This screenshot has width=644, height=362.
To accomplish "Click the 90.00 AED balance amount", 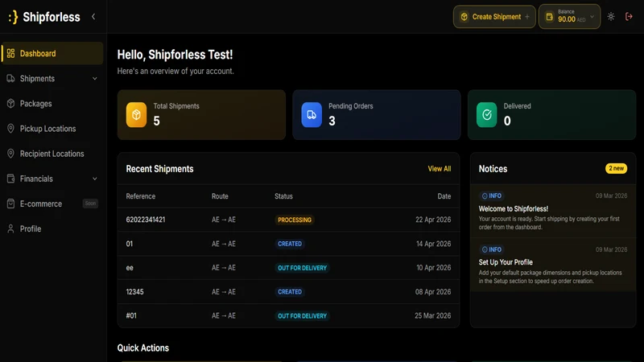I will 572,19.
